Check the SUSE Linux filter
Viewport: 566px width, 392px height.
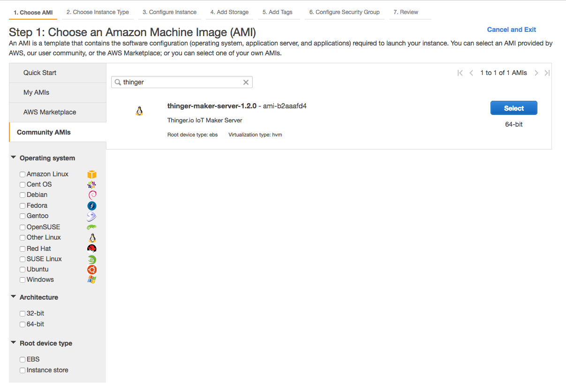[23, 259]
